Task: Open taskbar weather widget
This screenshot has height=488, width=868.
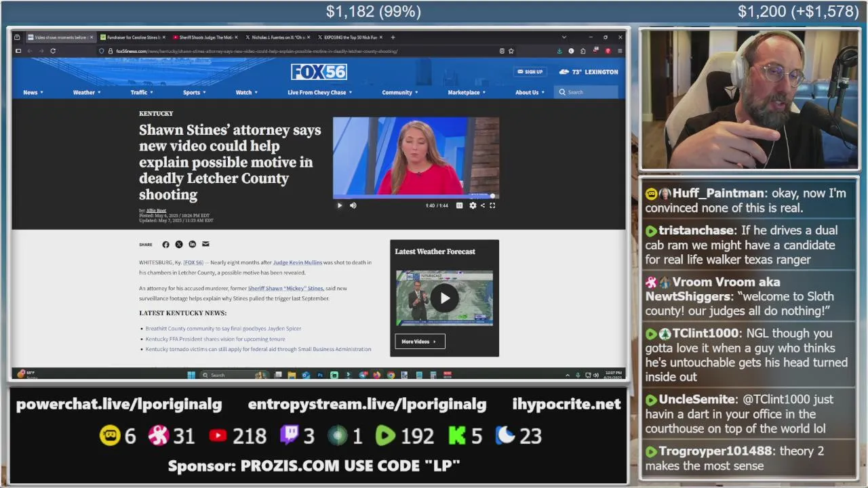Action: (26, 374)
